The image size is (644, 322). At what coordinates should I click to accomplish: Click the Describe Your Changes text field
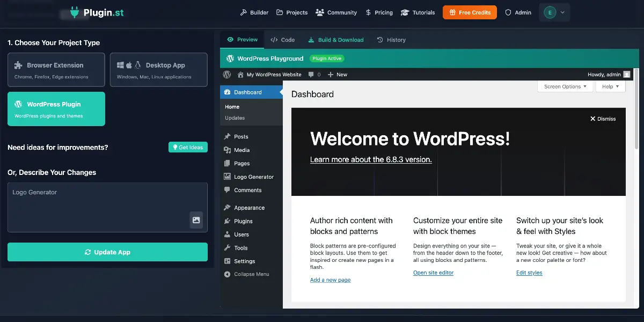pyautogui.click(x=97, y=207)
